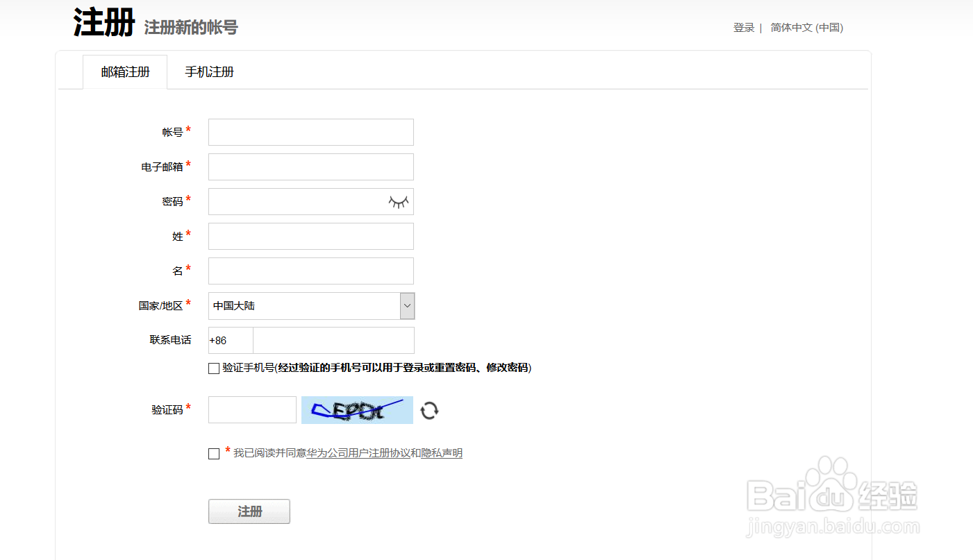Screen dimensions: 973x560
Task: Toggle password visibility eye icon
Action: tap(399, 202)
